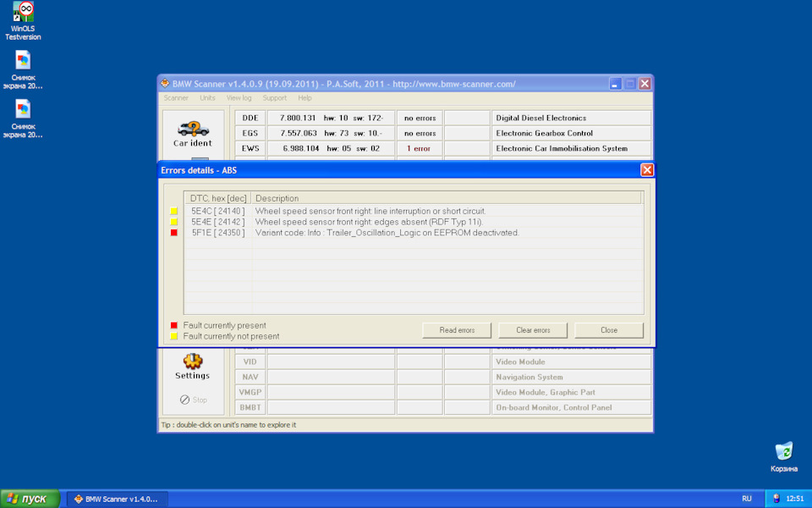Screen dimensions: 812x508
Task: Click the BMBT unit name
Action: click(x=250, y=407)
